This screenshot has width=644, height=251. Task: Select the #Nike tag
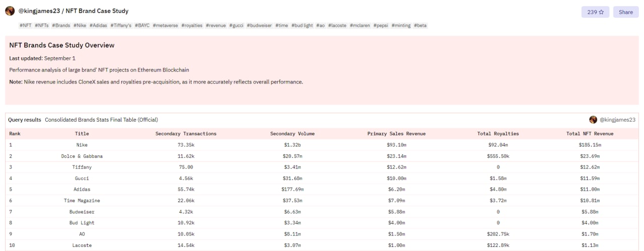80,25
